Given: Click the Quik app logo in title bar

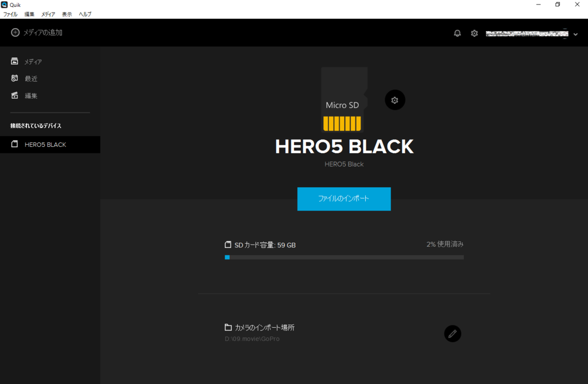Looking at the screenshot, I should 5,5.
